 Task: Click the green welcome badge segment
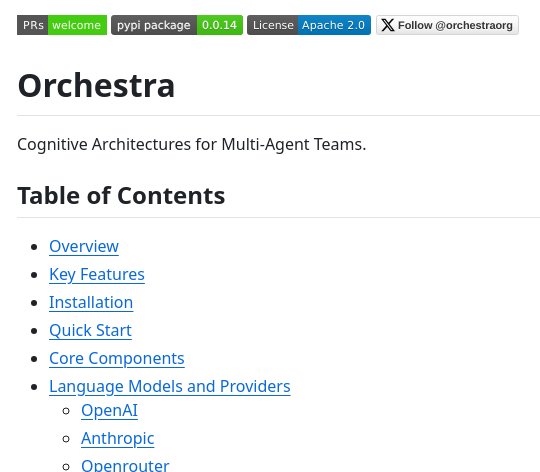point(77,25)
